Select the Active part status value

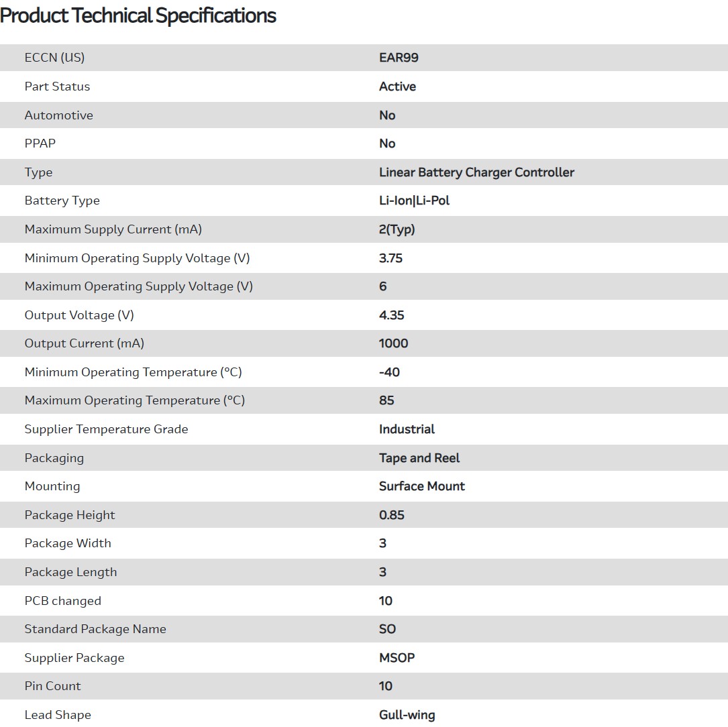[397, 87]
